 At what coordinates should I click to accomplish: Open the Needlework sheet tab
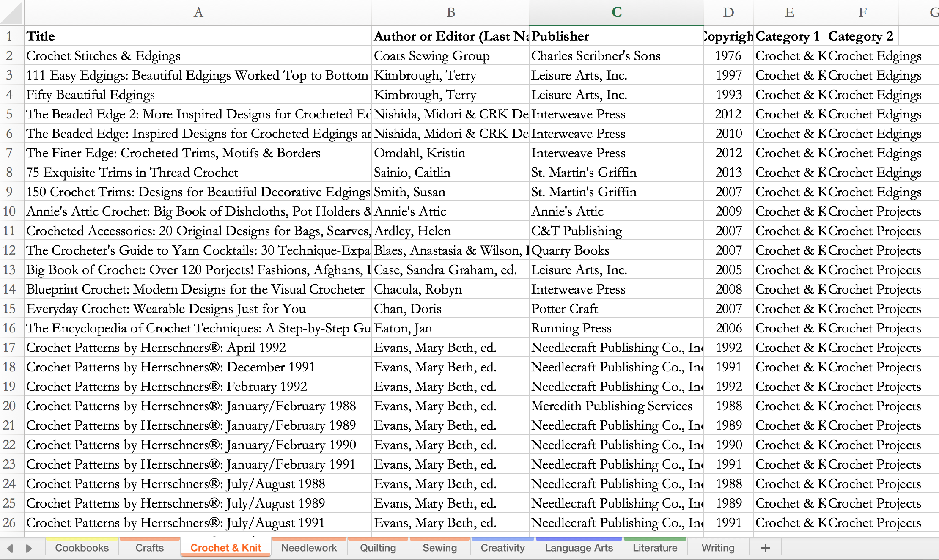tap(309, 548)
